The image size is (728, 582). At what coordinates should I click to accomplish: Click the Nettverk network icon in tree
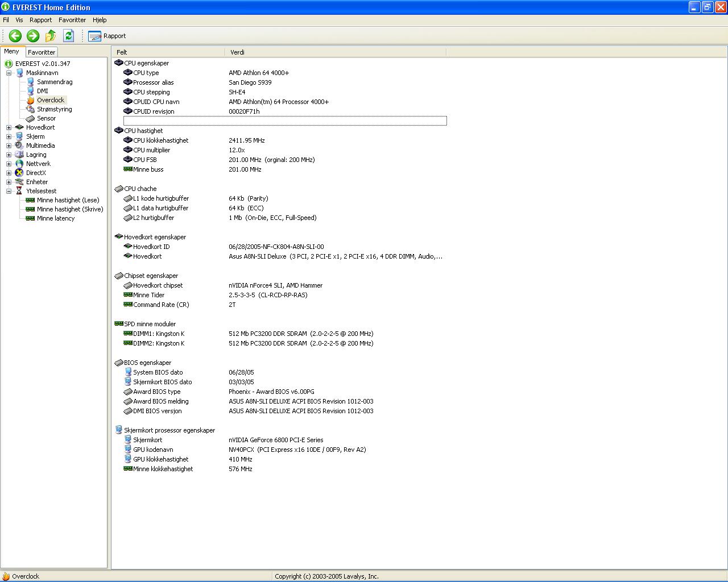click(19, 164)
